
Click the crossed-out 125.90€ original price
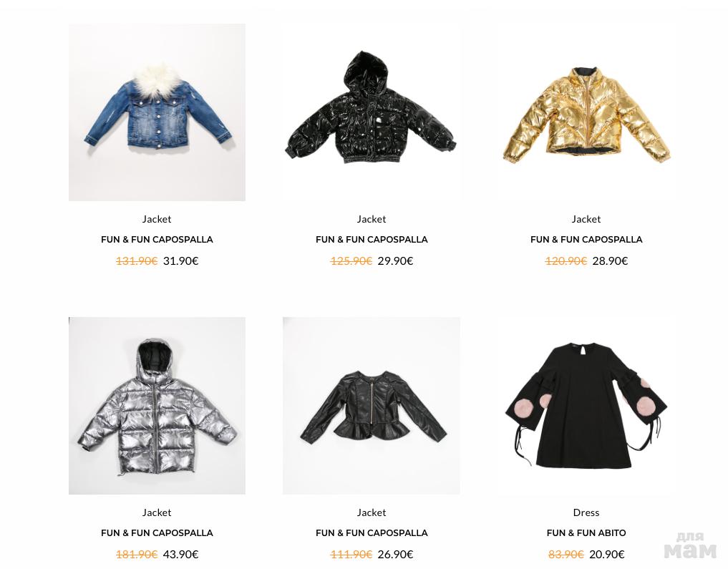(x=351, y=261)
